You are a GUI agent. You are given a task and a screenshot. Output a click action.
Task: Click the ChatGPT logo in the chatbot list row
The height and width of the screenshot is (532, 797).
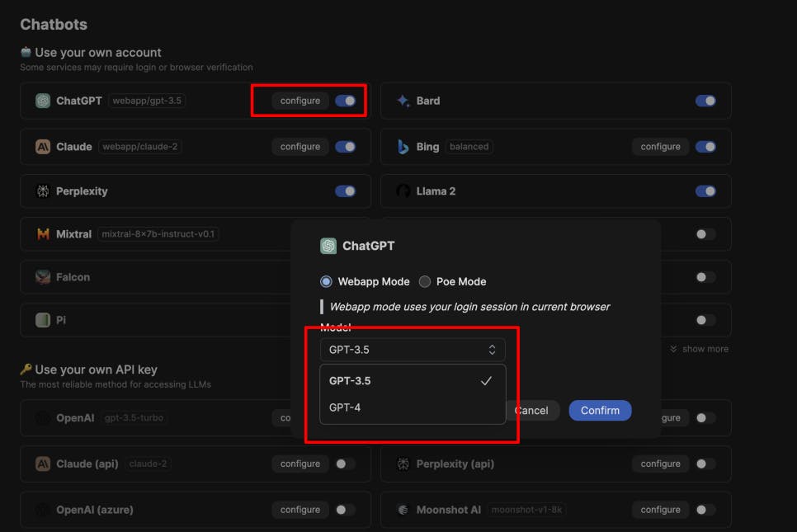43,101
